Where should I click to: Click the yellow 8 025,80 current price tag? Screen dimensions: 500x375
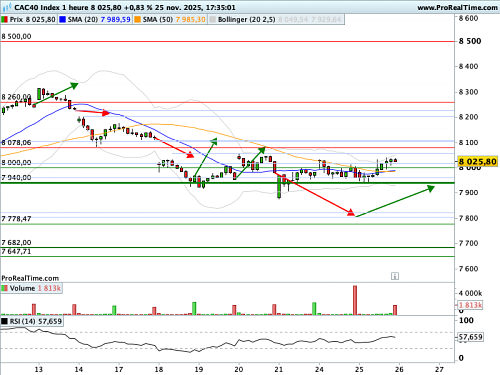click(477, 162)
